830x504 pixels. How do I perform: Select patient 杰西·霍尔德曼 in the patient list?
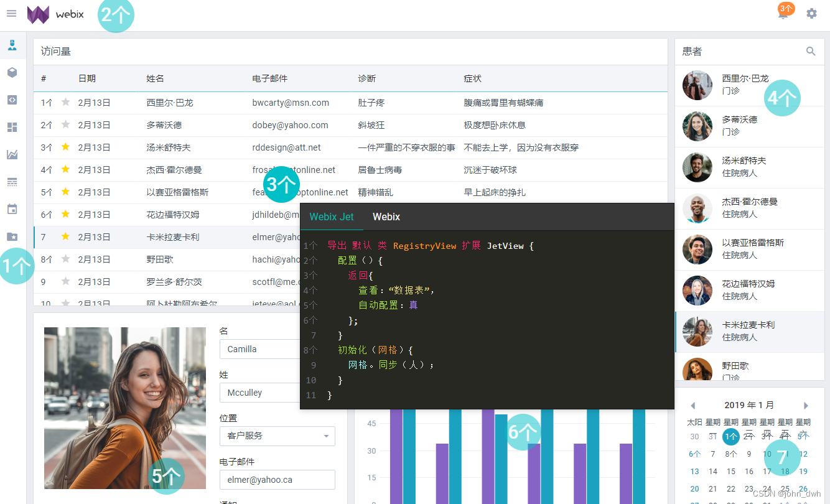click(750, 209)
